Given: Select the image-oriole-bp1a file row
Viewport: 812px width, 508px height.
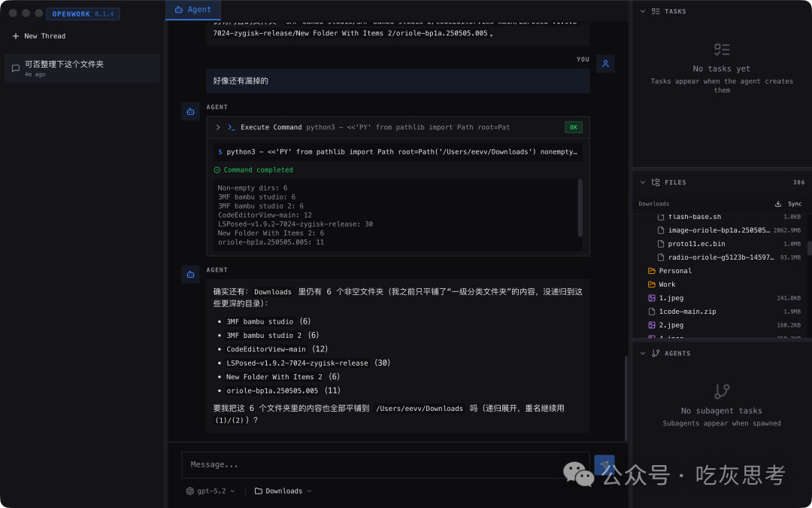Looking at the screenshot, I should click(x=721, y=230).
